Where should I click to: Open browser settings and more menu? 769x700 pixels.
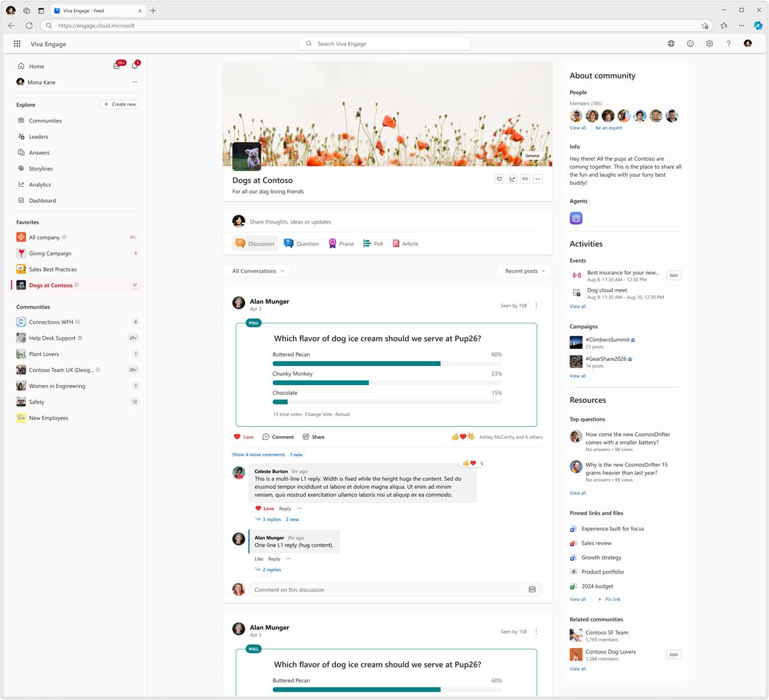(x=741, y=25)
